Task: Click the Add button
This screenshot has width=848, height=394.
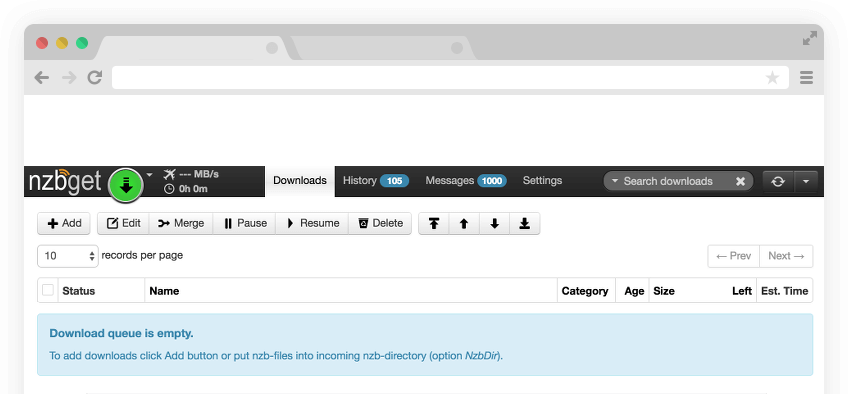Action: [64, 224]
